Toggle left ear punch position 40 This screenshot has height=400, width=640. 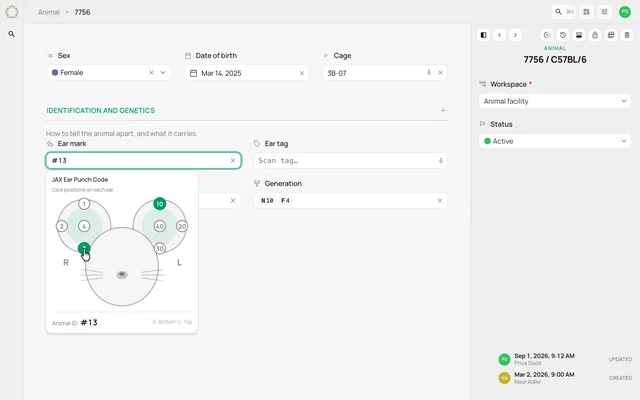coord(160,226)
